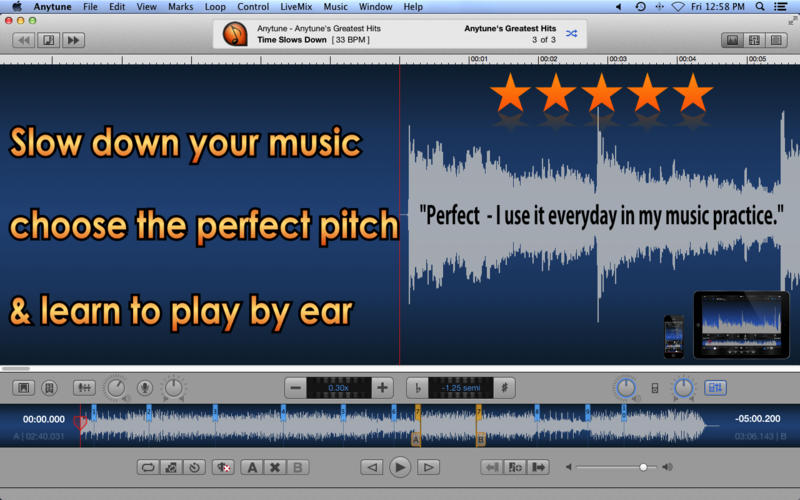Set loop start with the A button
Viewport: 800px width, 500px height.
pyautogui.click(x=252, y=467)
